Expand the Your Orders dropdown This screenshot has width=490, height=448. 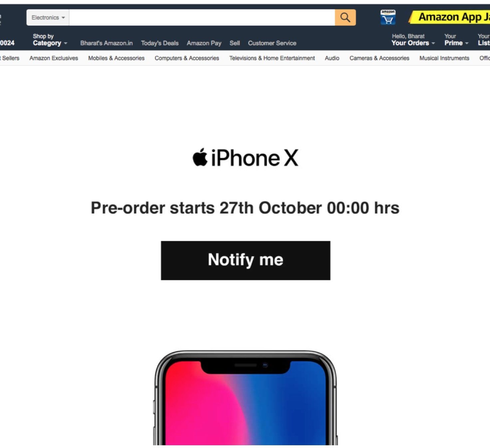pos(413,40)
